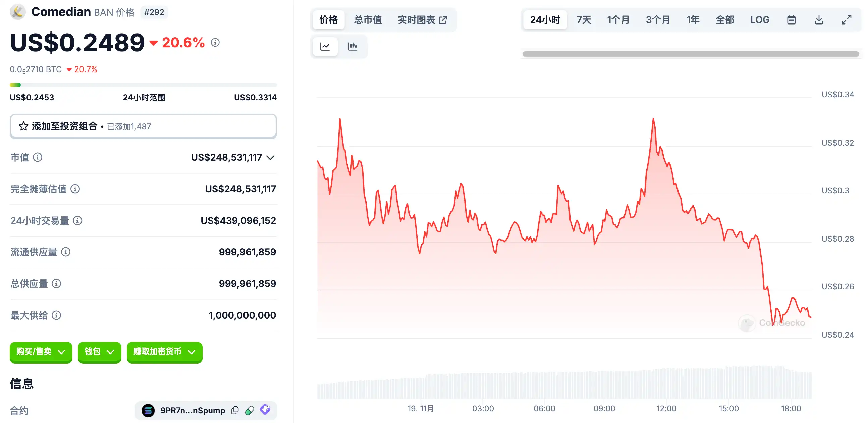The image size is (868, 423).
Task: Open the 实时图表 tab
Action: [422, 20]
